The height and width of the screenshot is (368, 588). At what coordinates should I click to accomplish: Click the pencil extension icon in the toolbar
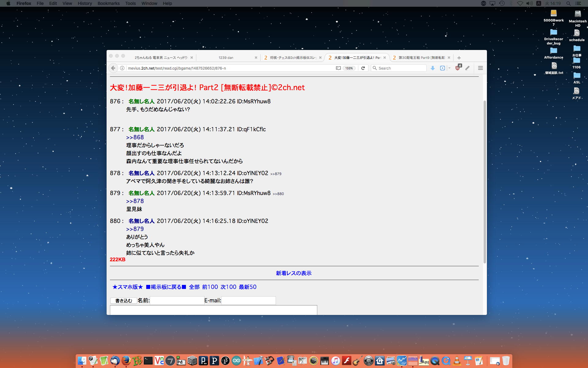tap(467, 68)
